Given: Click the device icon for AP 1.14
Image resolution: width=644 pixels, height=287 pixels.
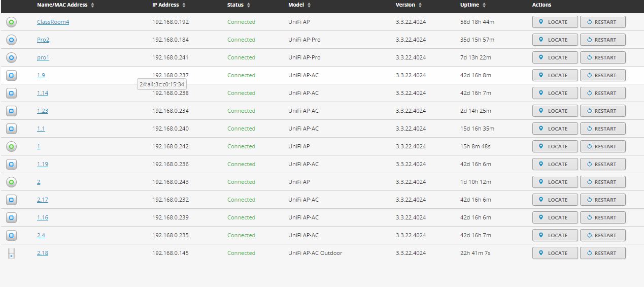Looking at the screenshot, I should pyautogui.click(x=12, y=93).
